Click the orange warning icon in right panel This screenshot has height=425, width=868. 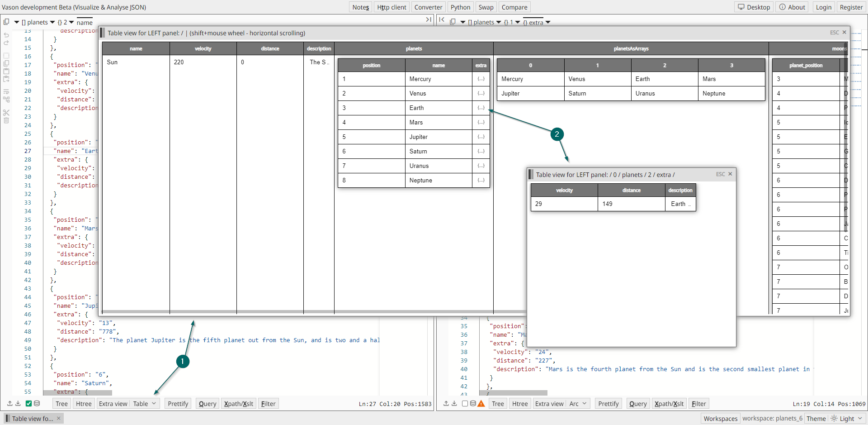pyautogui.click(x=481, y=403)
